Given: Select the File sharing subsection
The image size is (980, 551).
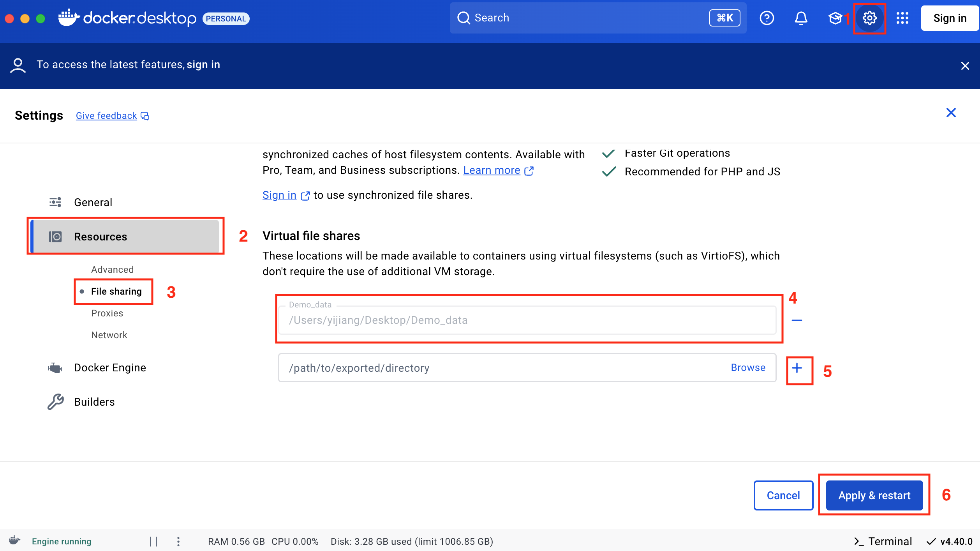Looking at the screenshot, I should pyautogui.click(x=116, y=291).
